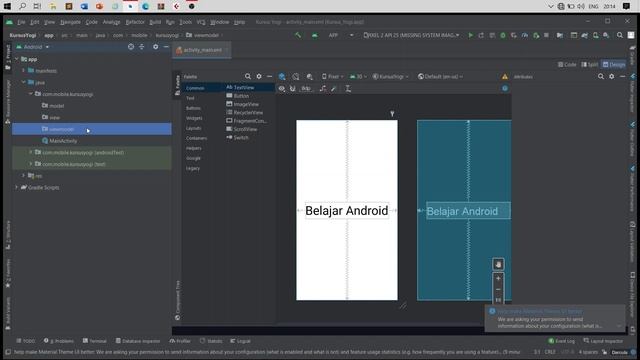Open the Pixel device-for-preview dropdown
Image resolution: width=640 pixels, height=360 pixels.
click(x=332, y=77)
